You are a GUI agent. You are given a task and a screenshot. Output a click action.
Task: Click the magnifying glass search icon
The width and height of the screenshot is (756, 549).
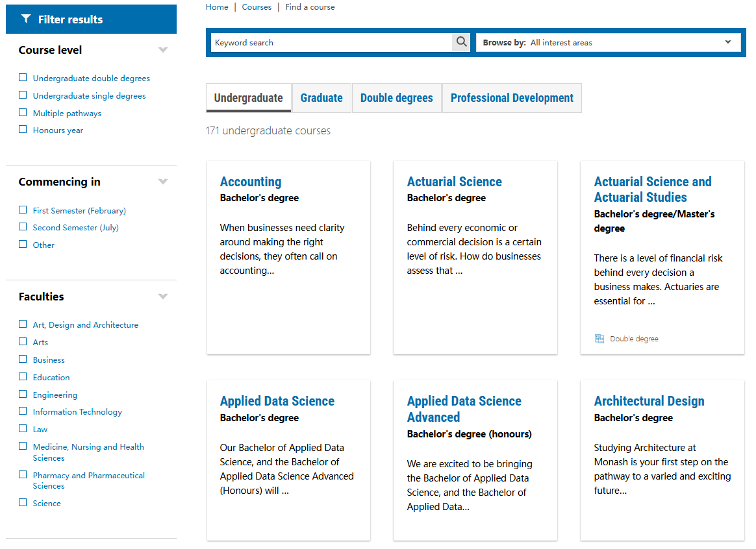[x=461, y=42]
